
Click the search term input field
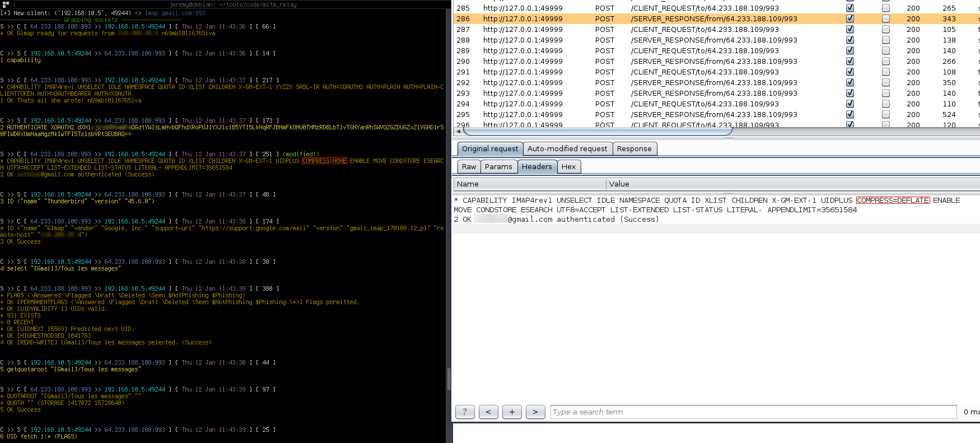pyautogui.click(x=753, y=412)
